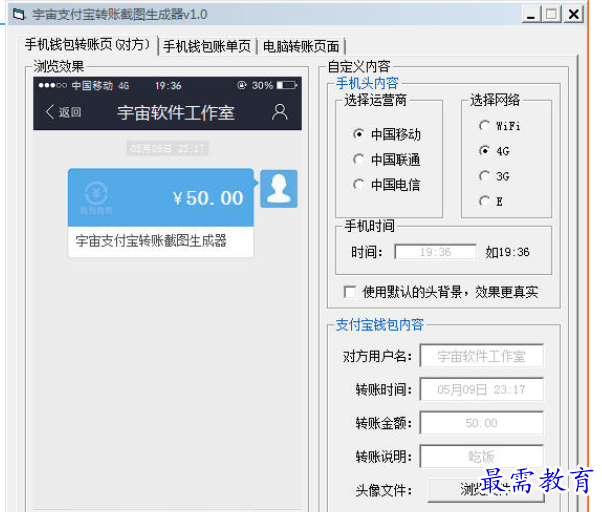Screen dimensions: 602x512
Task: Click the 转账金额 input field
Action: 481,423
